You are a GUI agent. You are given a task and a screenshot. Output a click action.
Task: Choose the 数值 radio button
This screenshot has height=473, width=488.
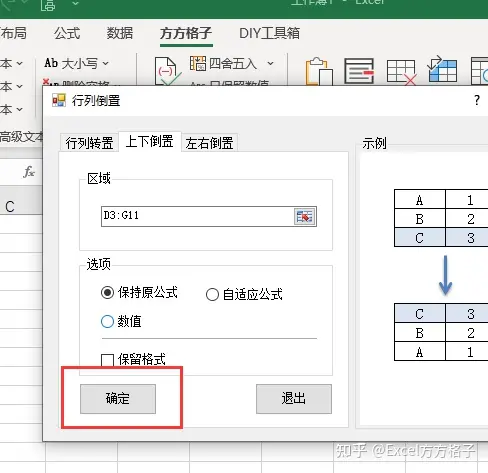[x=107, y=322]
